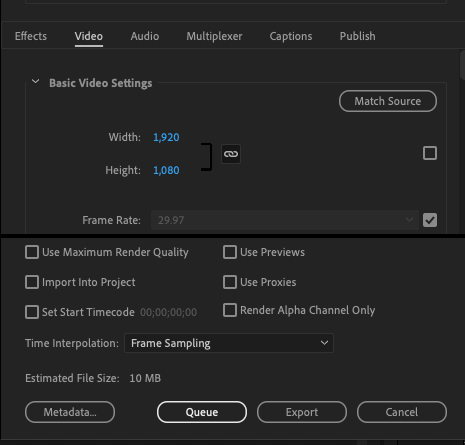Enable the Use Previews checkbox
The image size is (465, 445).
(230, 252)
